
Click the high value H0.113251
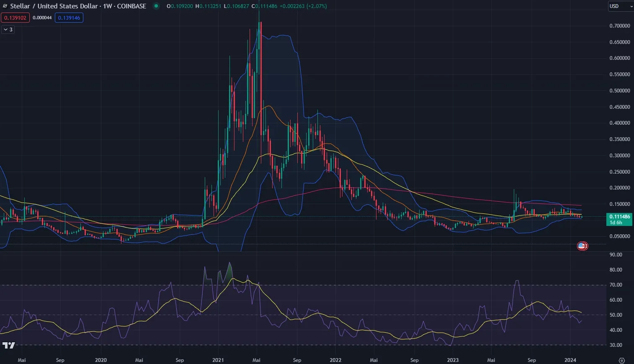(208, 6)
